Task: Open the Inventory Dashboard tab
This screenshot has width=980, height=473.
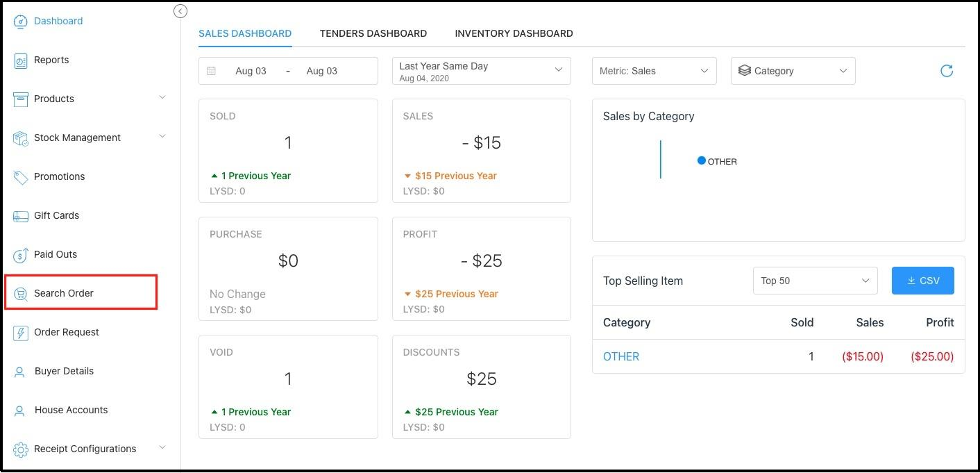Action: 513,33
